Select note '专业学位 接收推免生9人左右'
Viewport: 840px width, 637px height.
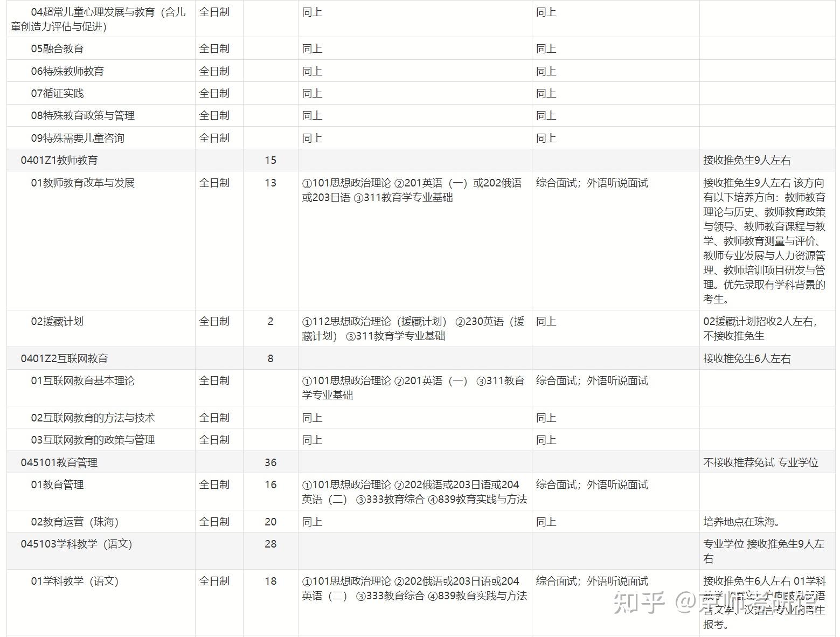point(764,551)
